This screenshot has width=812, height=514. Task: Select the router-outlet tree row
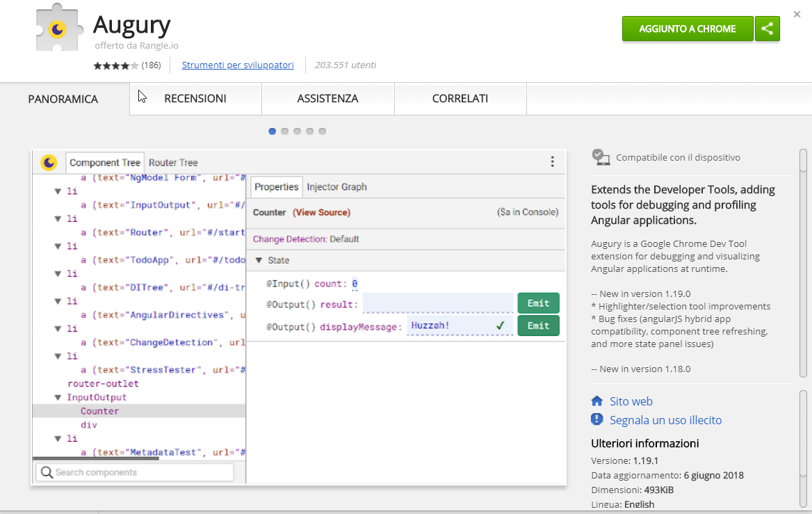pos(139,383)
